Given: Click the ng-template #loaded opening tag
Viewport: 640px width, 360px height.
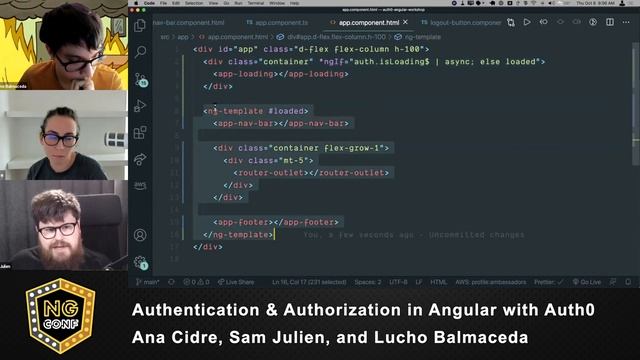Looking at the screenshot, I should tap(256, 111).
